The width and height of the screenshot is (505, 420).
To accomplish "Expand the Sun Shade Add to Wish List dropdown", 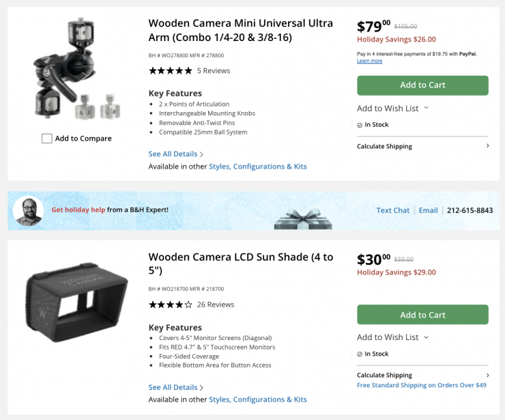I will [426, 337].
